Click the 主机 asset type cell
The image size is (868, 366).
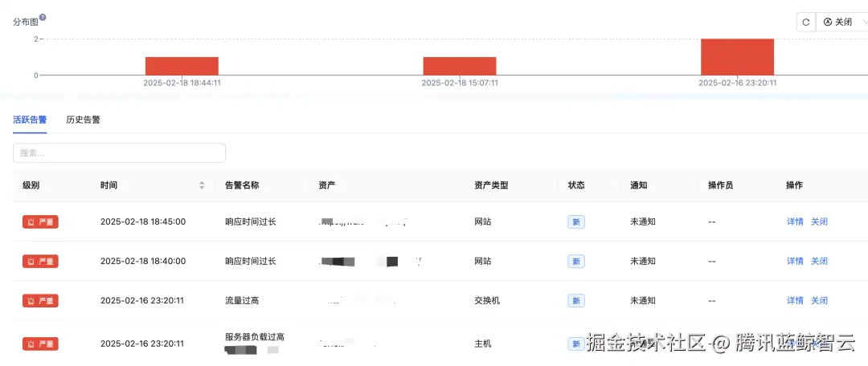coord(483,344)
